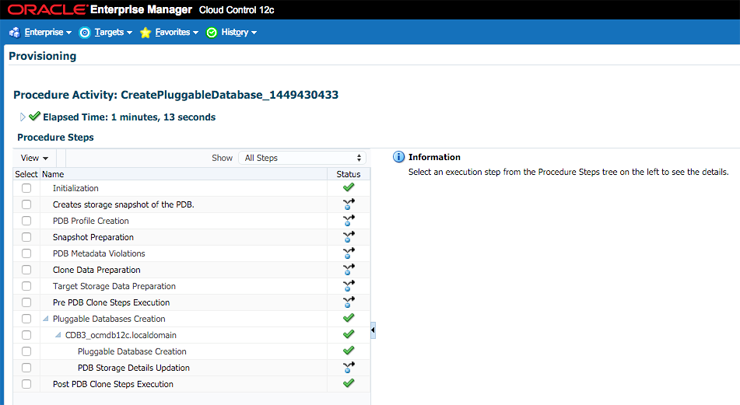The width and height of the screenshot is (740, 405).
Task: Click green checkmark beside Elapsed Time
Action: [x=34, y=116]
